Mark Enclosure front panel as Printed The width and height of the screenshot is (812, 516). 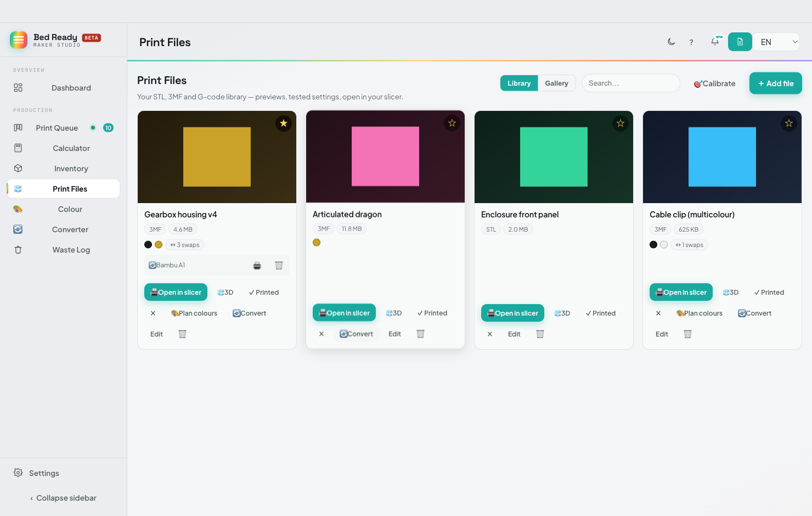pyautogui.click(x=601, y=313)
